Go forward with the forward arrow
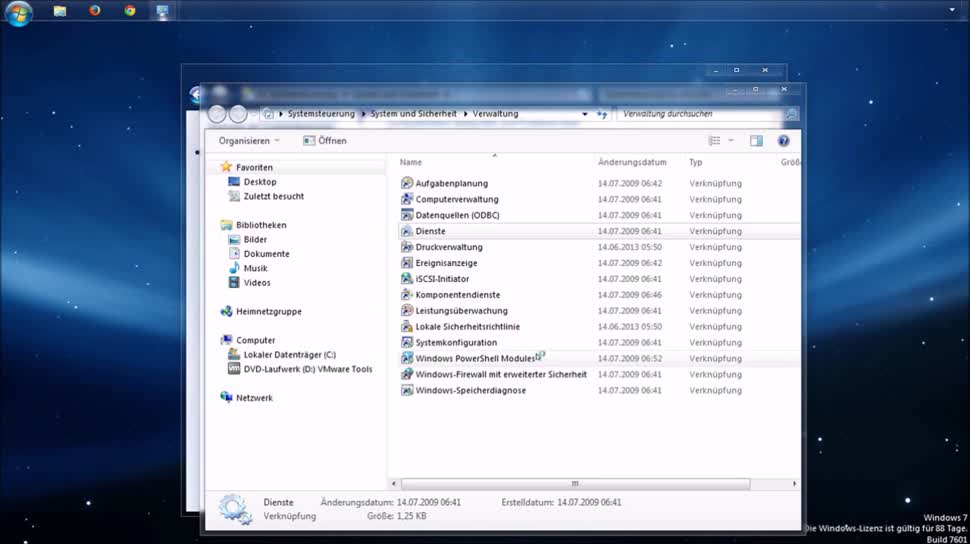 click(x=238, y=114)
